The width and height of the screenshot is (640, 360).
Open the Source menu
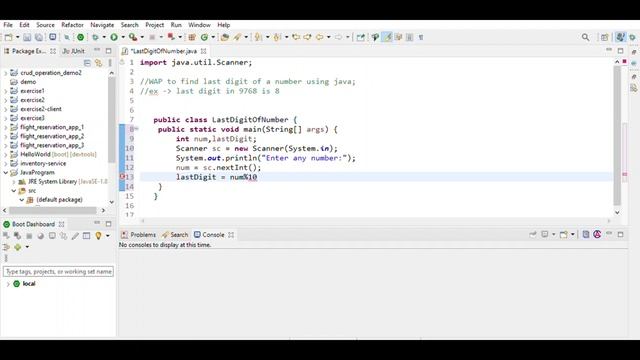tap(45, 25)
